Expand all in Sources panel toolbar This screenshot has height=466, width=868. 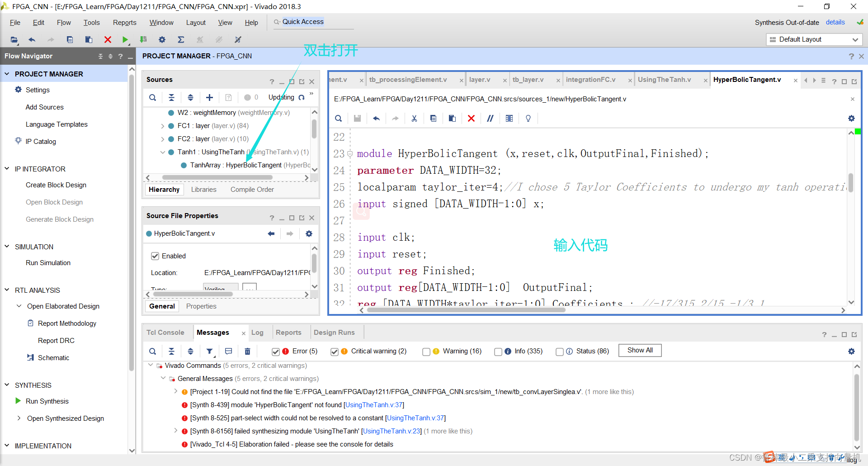tap(190, 97)
